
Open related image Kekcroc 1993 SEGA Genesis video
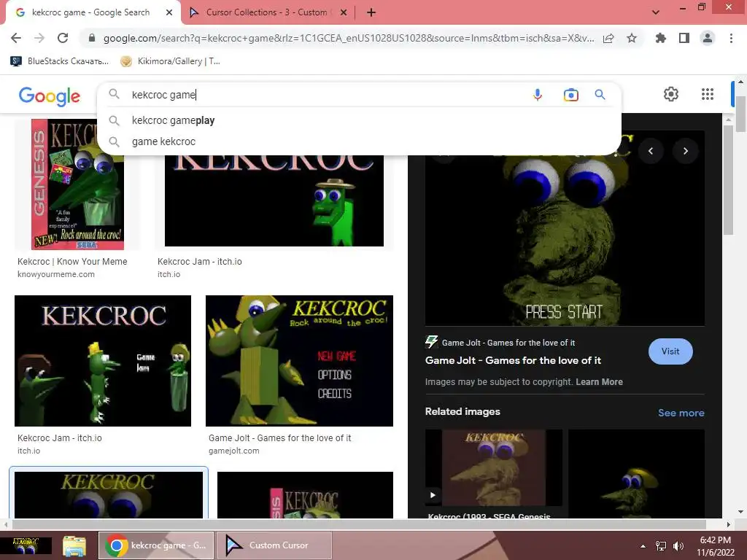(x=494, y=467)
